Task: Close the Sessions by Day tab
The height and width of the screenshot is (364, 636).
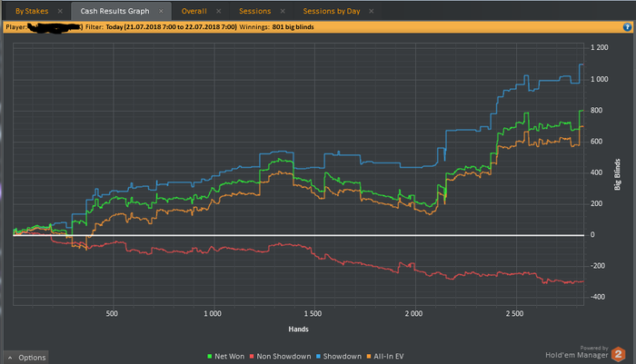Action: point(371,11)
